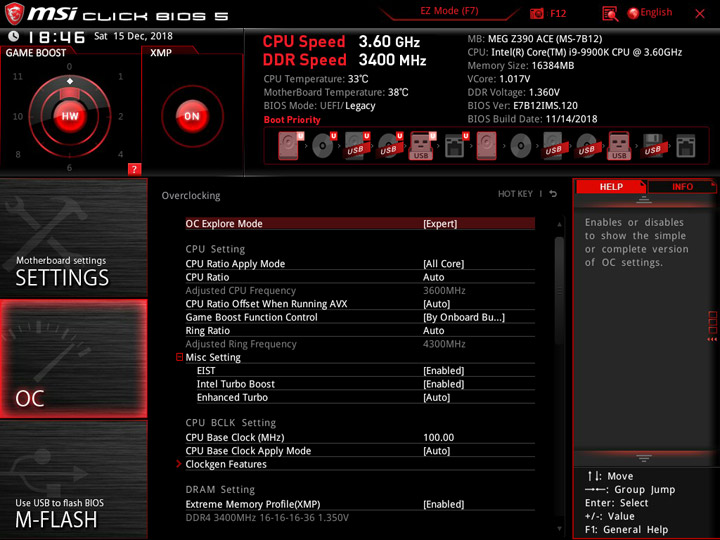Click the Boot Priority label

pos(292,120)
